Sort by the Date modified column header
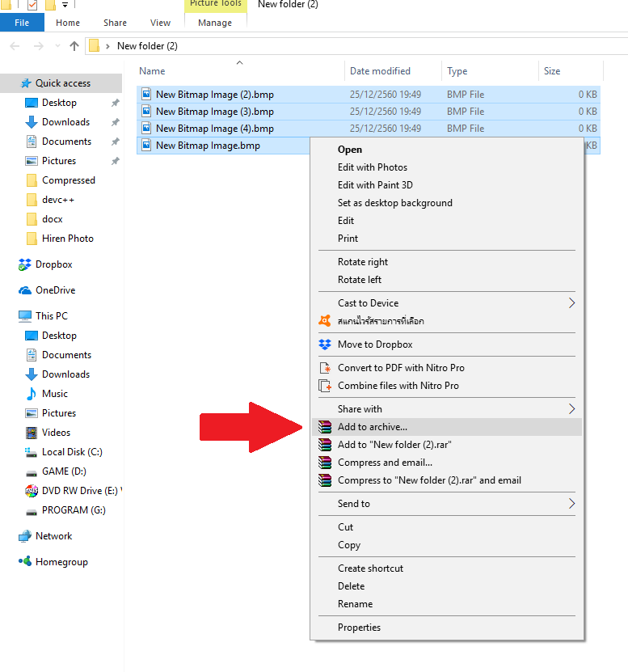The image size is (628, 672). tap(393, 71)
